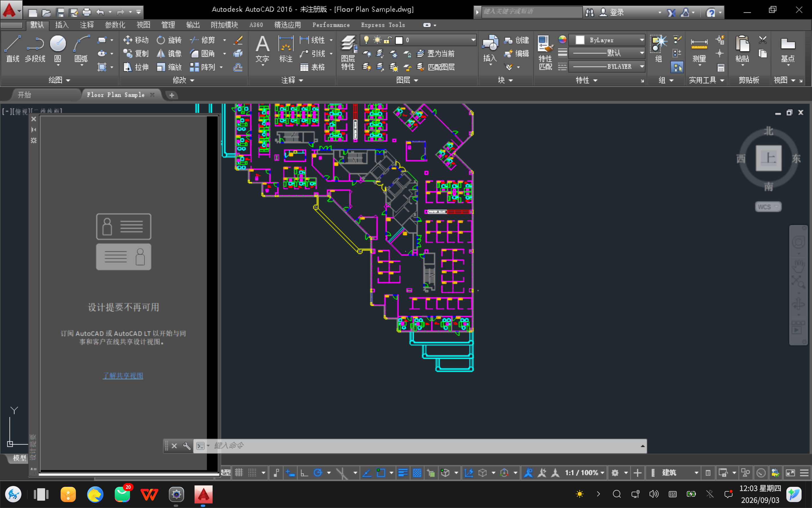This screenshot has width=812, height=508.
Task: Click Match Properties (特性匹配) icon
Action: click(545, 53)
